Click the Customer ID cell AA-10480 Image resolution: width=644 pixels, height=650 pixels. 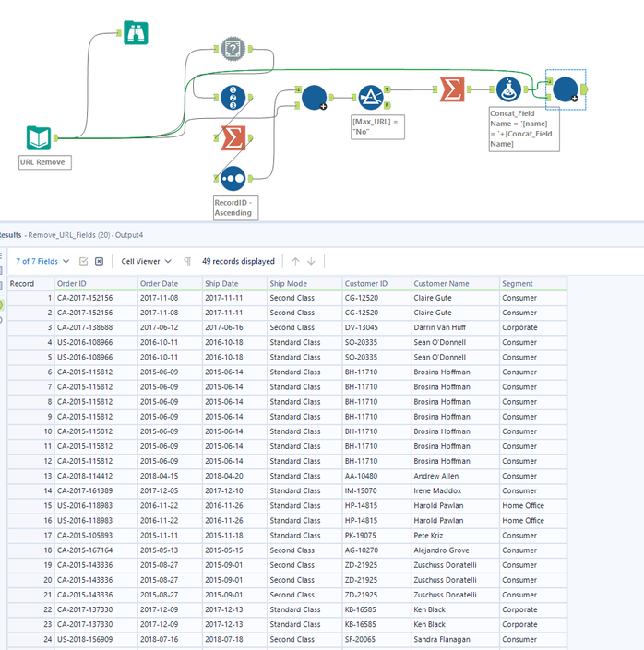(376, 476)
